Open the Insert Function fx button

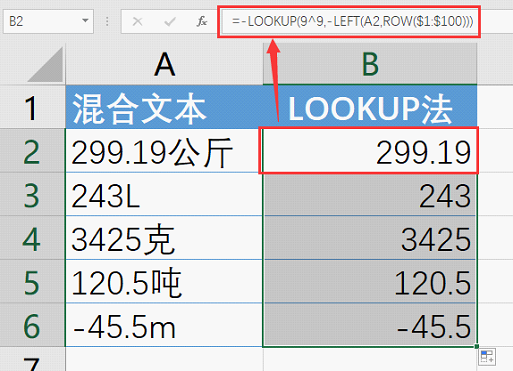tap(202, 22)
